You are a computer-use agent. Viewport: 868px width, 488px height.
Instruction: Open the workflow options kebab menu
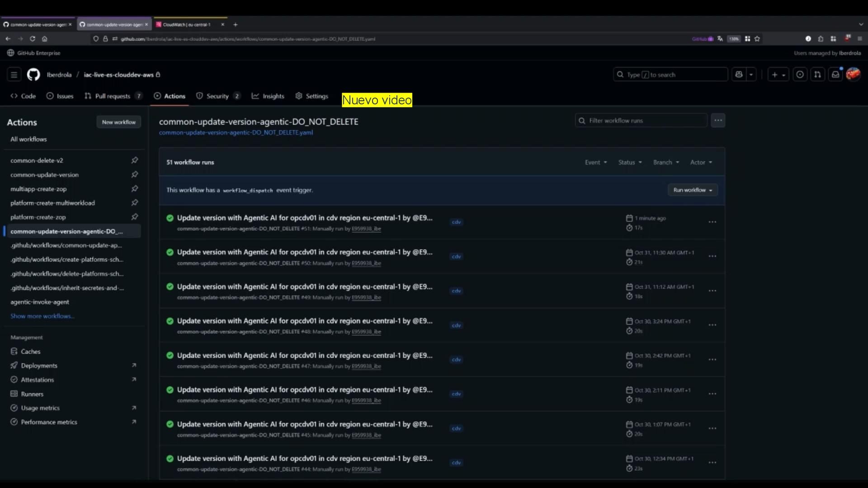pos(718,121)
